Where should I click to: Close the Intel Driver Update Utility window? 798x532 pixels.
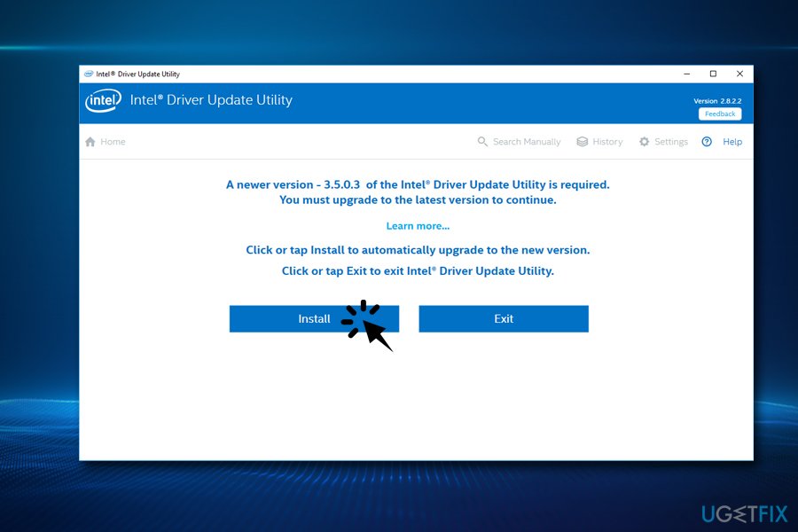[739, 74]
